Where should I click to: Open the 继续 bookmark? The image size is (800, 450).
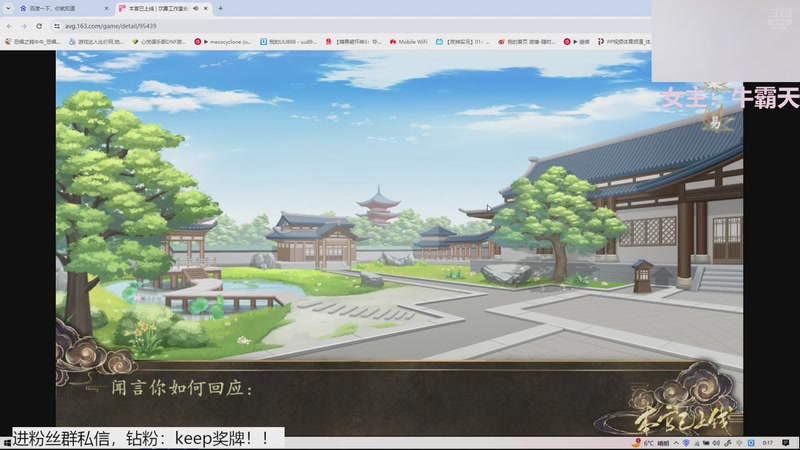point(577,42)
